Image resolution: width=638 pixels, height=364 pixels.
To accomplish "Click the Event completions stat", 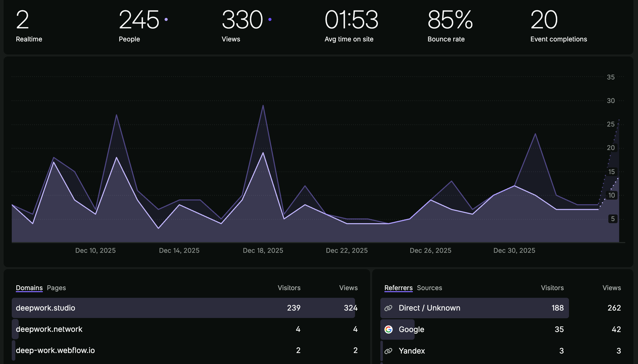I will pyautogui.click(x=559, y=26).
